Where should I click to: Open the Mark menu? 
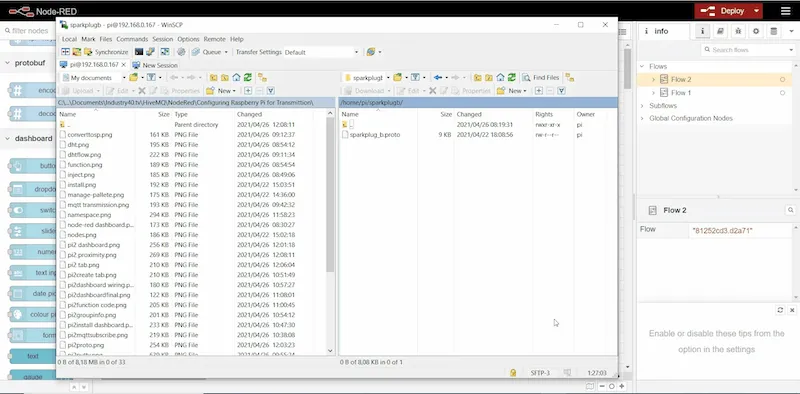click(x=88, y=39)
